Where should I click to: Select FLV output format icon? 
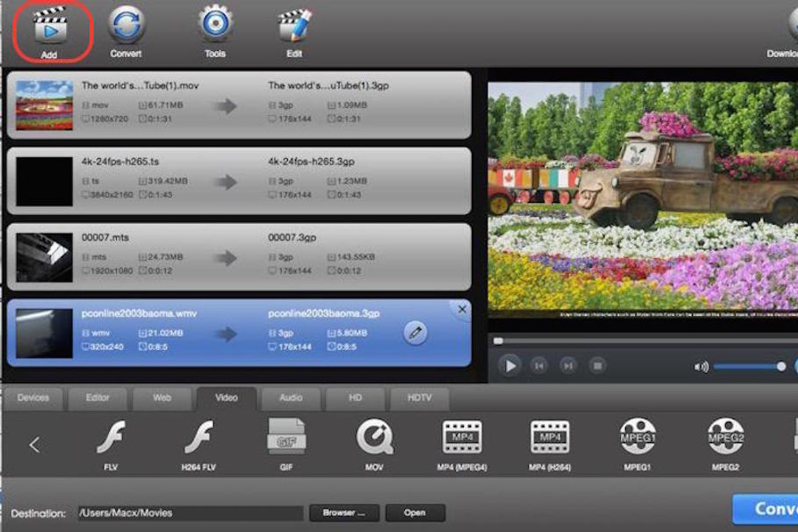click(x=110, y=438)
